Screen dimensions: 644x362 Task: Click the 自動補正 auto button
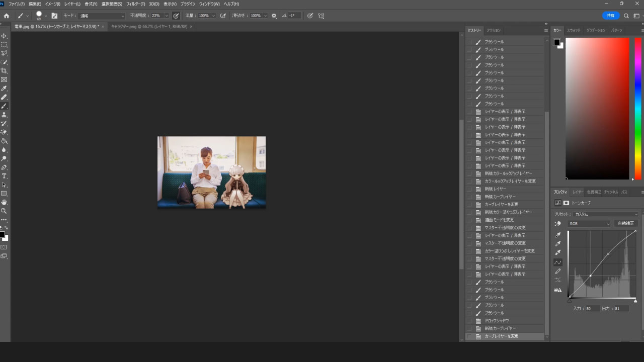[626, 224]
